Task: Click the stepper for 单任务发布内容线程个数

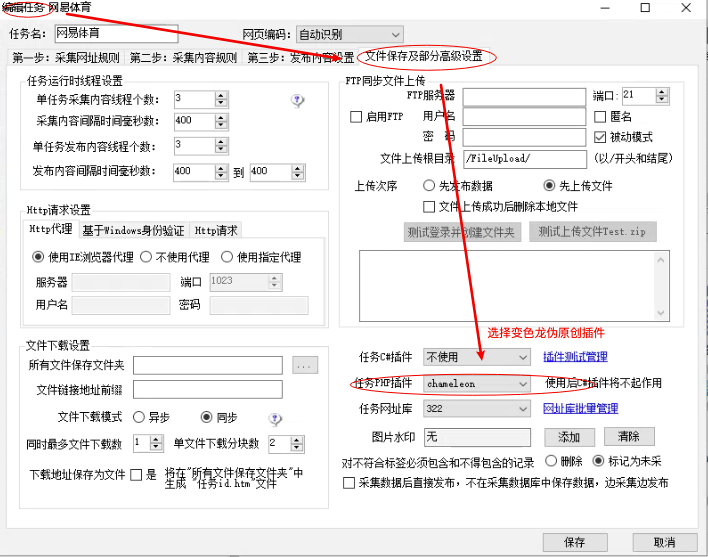Action: pos(220,145)
